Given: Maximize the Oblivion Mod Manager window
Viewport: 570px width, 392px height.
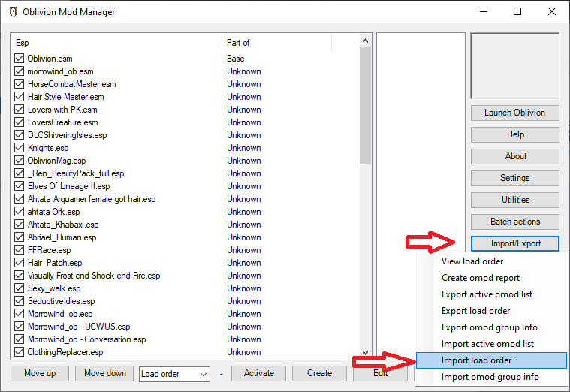Looking at the screenshot, I should point(517,12).
